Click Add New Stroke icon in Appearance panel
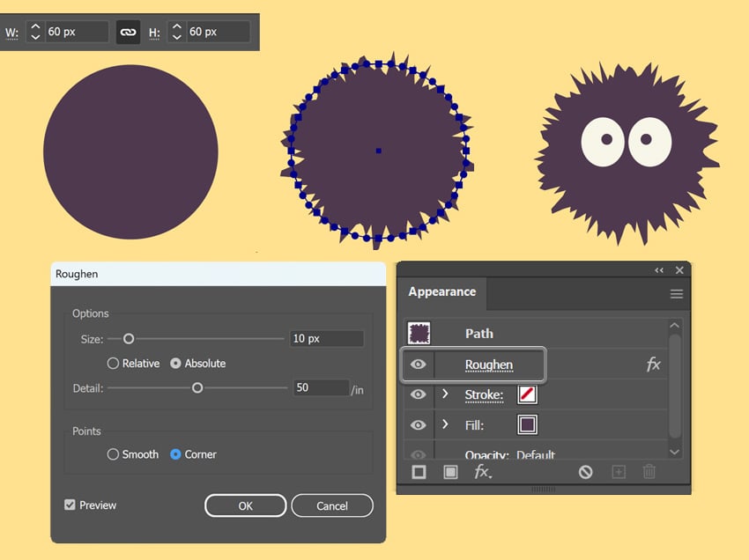749x560 pixels. click(419, 472)
